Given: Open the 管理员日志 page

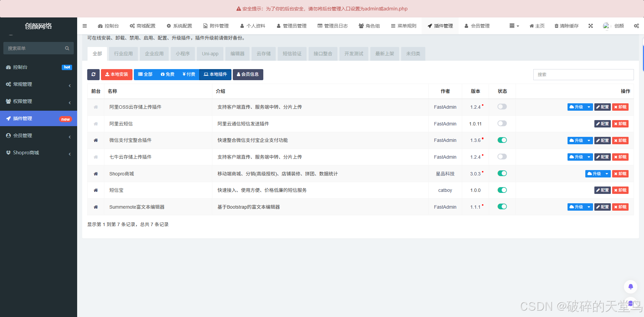Looking at the screenshot, I should pos(333,26).
